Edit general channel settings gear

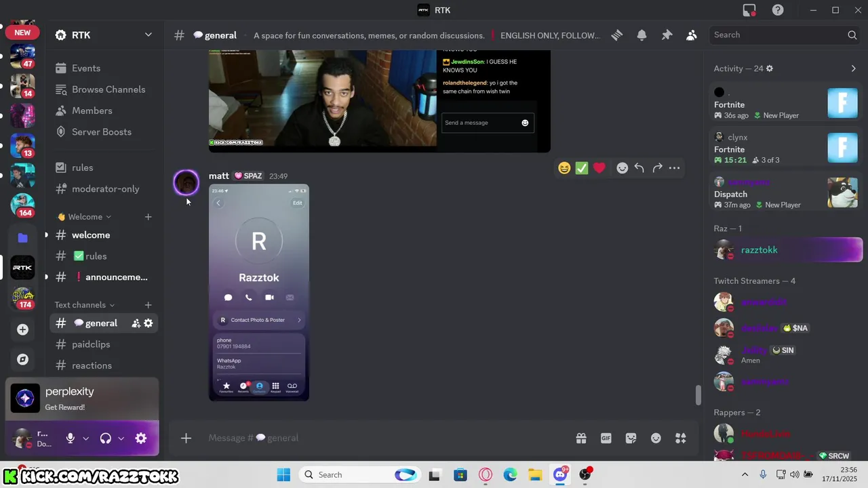click(149, 323)
